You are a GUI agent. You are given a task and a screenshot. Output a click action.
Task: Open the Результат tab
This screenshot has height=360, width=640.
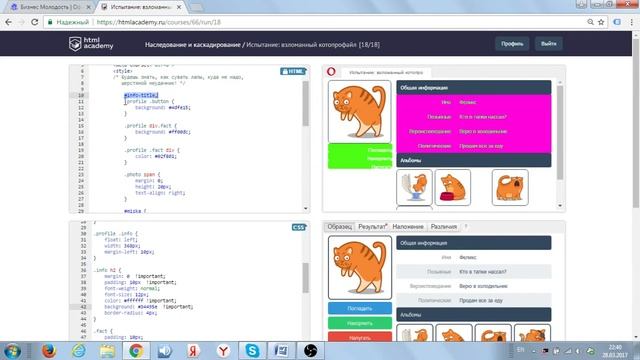pyautogui.click(x=372, y=227)
